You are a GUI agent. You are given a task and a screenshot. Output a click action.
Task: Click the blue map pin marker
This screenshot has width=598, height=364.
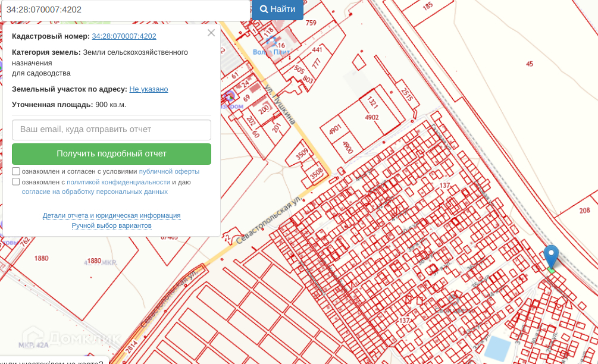click(551, 256)
